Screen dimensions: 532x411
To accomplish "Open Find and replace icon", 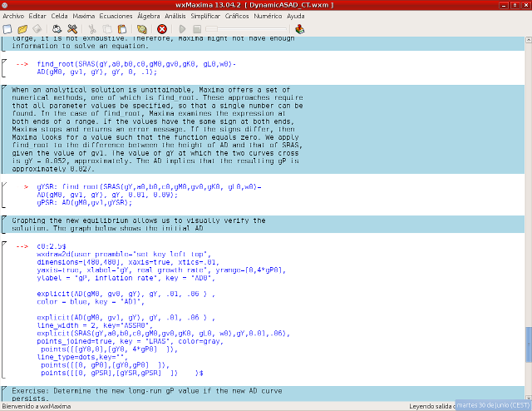I will pyautogui.click(x=142, y=29).
